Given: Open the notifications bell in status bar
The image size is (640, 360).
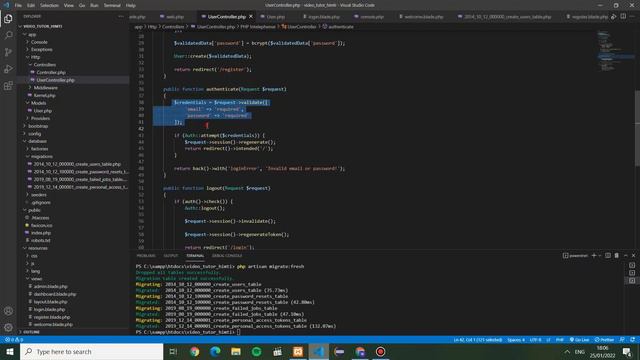Looking at the screenshot, I should pos(632,340).
